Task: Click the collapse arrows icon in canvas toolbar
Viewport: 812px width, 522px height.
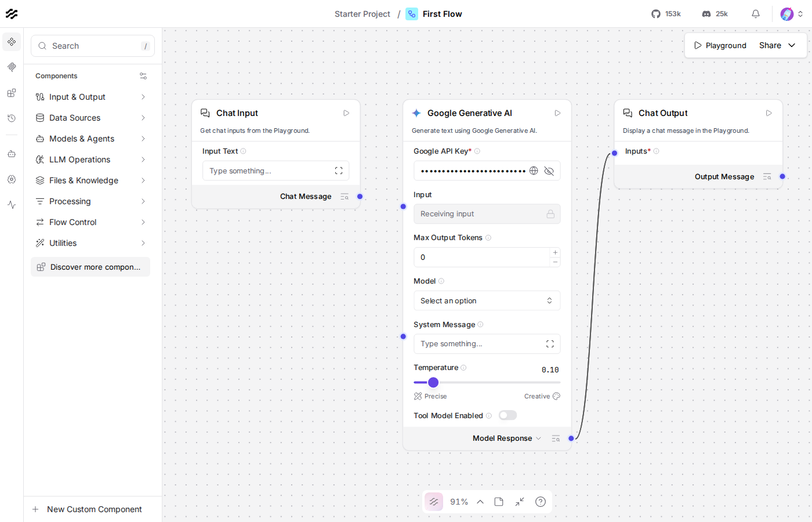Action: click(x=520, y=502)
